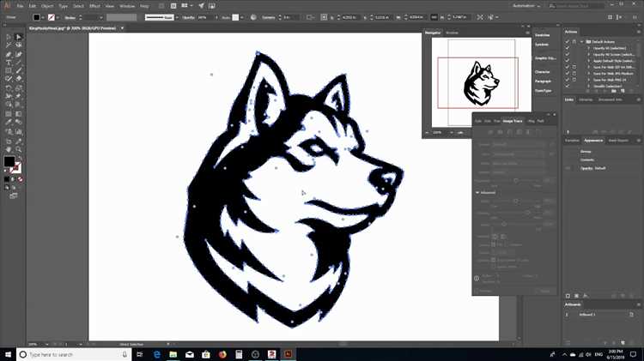Viewport: 644px width, 361px height.
Task: Open the Character panel button
Action: click(543, 72)
